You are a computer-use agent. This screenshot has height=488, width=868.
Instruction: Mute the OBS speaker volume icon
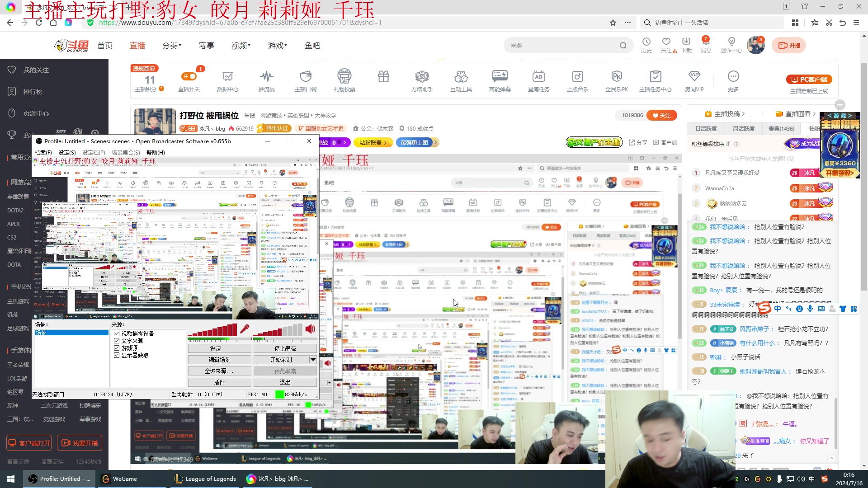pos(310,329)
